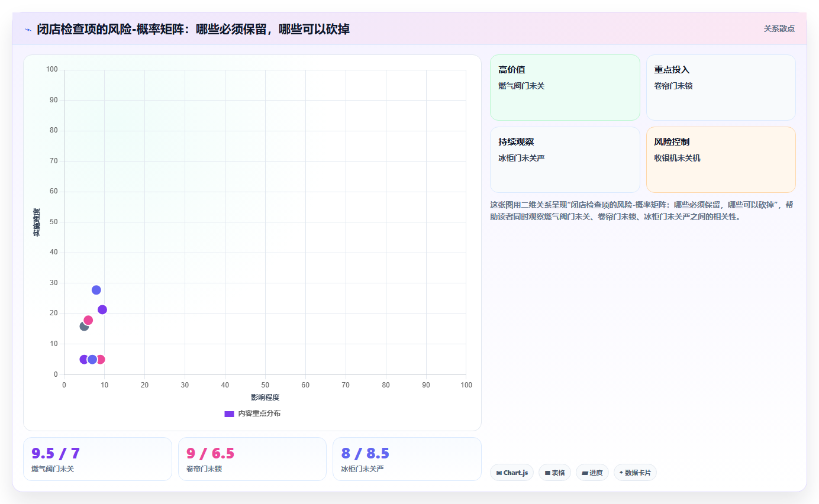819x504 pixels.
Task: Select the blue point in the bottom row
Action: [x=92, y=360]
